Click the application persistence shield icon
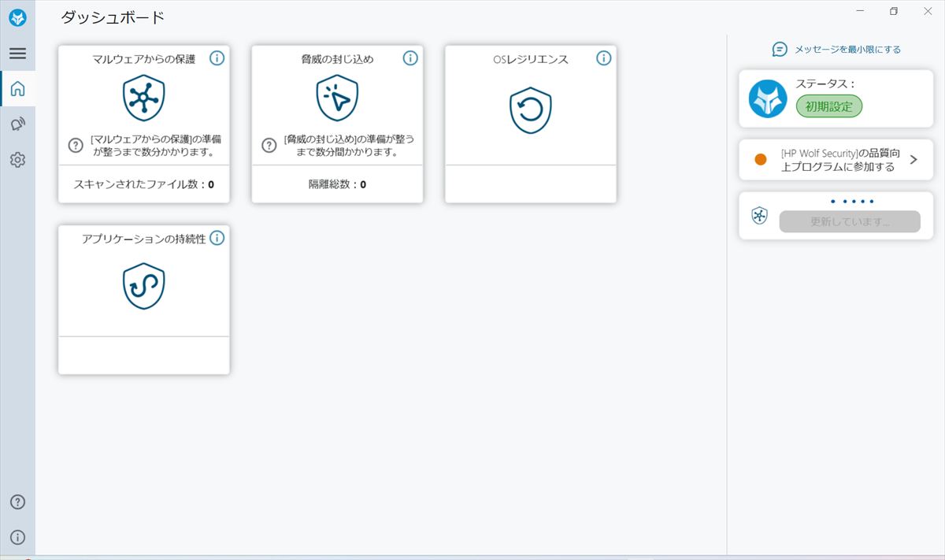This screenshot has width=945, height=560. pyautogui.click(x=144, y=286)
